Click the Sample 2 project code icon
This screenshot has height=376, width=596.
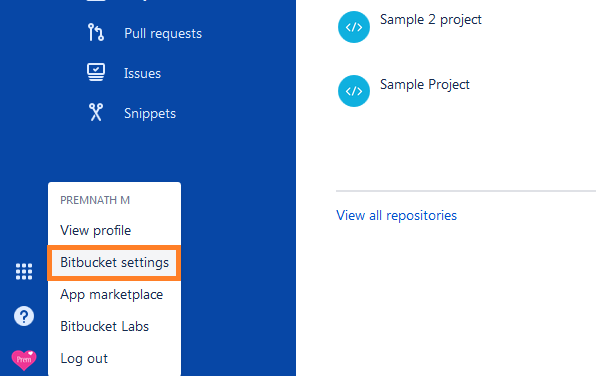point(354,27)
